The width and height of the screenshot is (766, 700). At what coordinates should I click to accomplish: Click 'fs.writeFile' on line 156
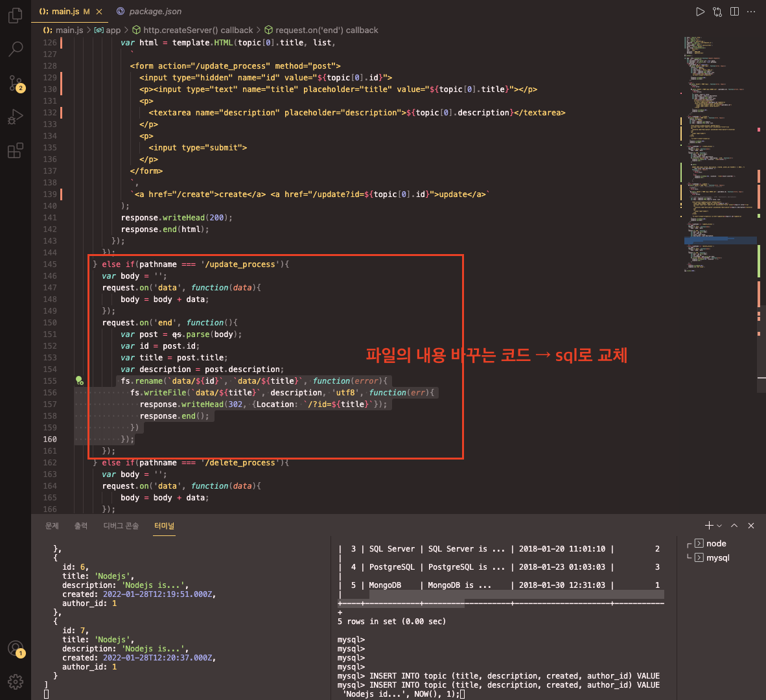click(x=158, y=392)
